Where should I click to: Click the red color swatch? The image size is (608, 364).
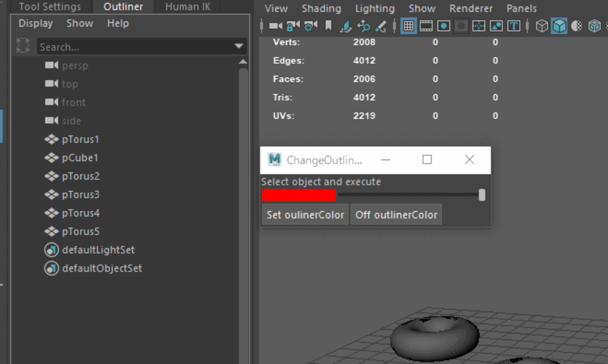tap(299, 195)
